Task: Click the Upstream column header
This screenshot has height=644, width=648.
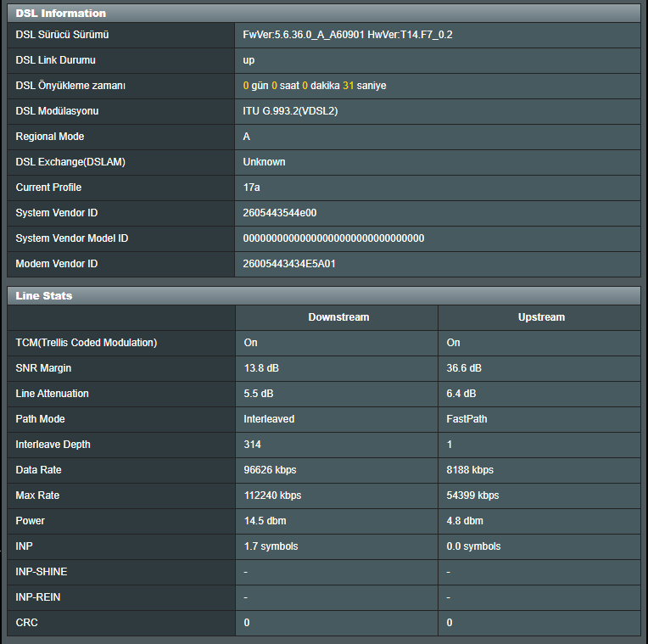Action: tap(541, 317)
